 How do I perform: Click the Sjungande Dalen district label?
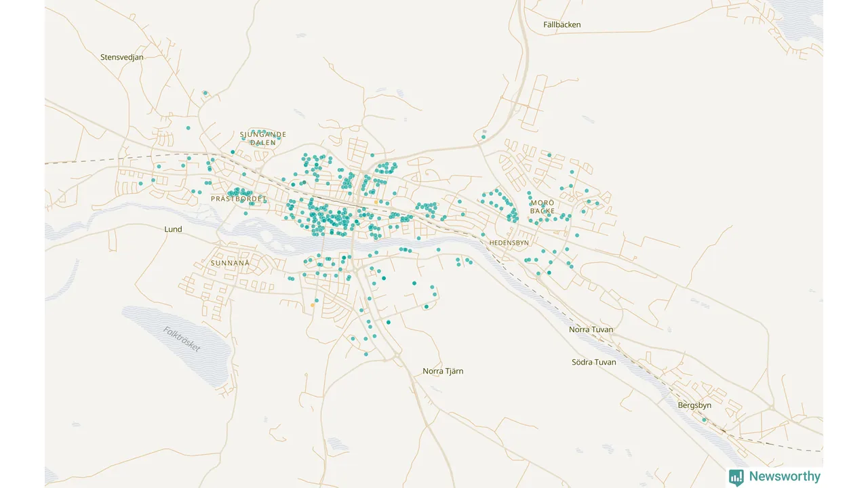point(263,138)
